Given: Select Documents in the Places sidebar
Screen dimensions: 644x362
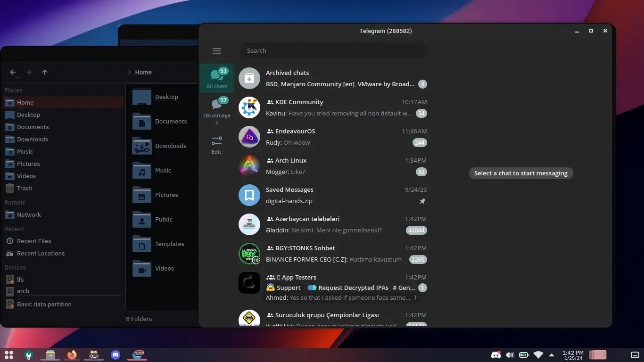Looking at the screenshot, I should coord(64,127).
